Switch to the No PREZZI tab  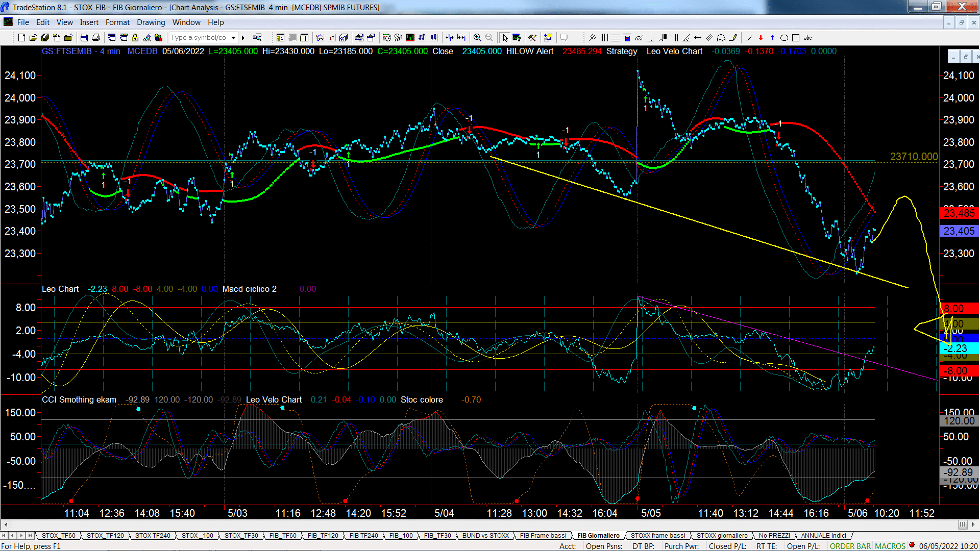(x=774, y=535)
